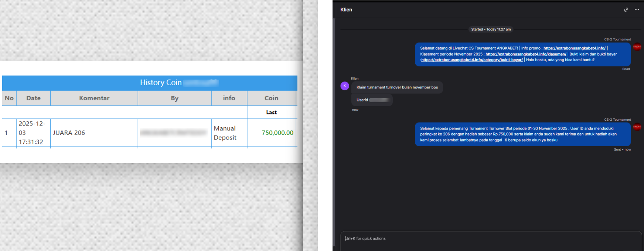Select the Manual Deposit info cell
Image resolution: width=644 pixels, height=251 pixels.
(225, 133)
